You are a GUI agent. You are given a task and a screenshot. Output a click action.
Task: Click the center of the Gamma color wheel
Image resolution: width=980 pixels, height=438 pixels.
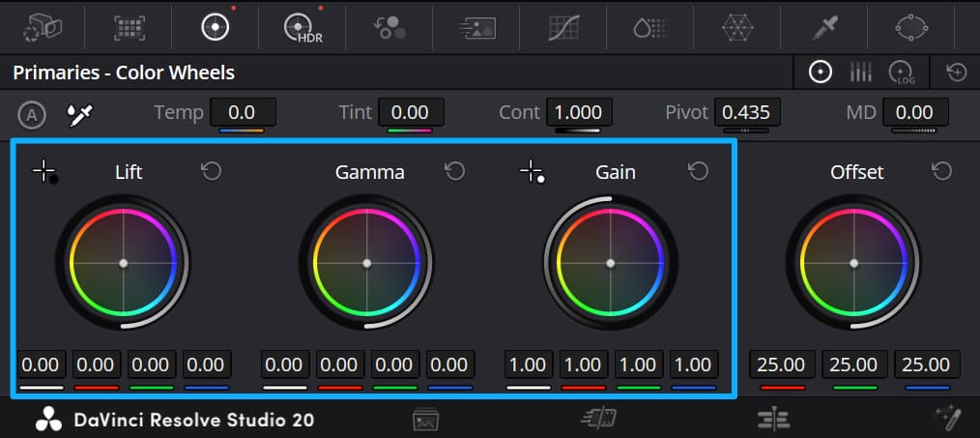367,263
